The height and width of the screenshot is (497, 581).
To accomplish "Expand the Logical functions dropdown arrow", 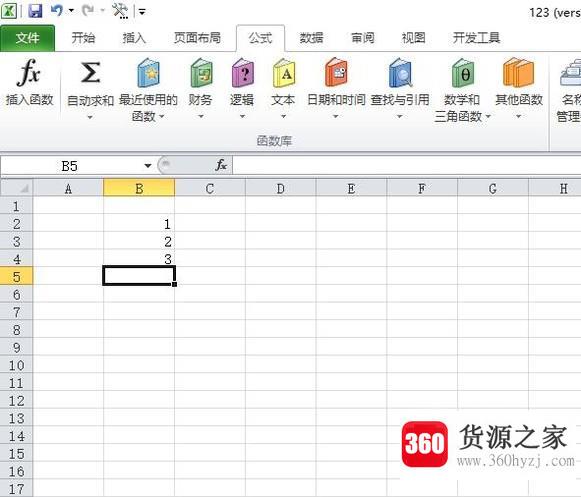I will (x=242, y=116).
